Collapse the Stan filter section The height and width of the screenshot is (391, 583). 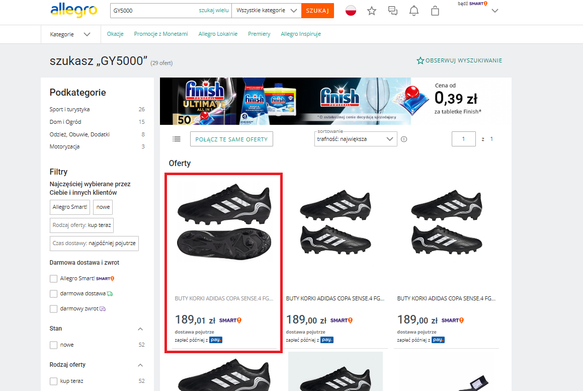click(x=140, y=329)
